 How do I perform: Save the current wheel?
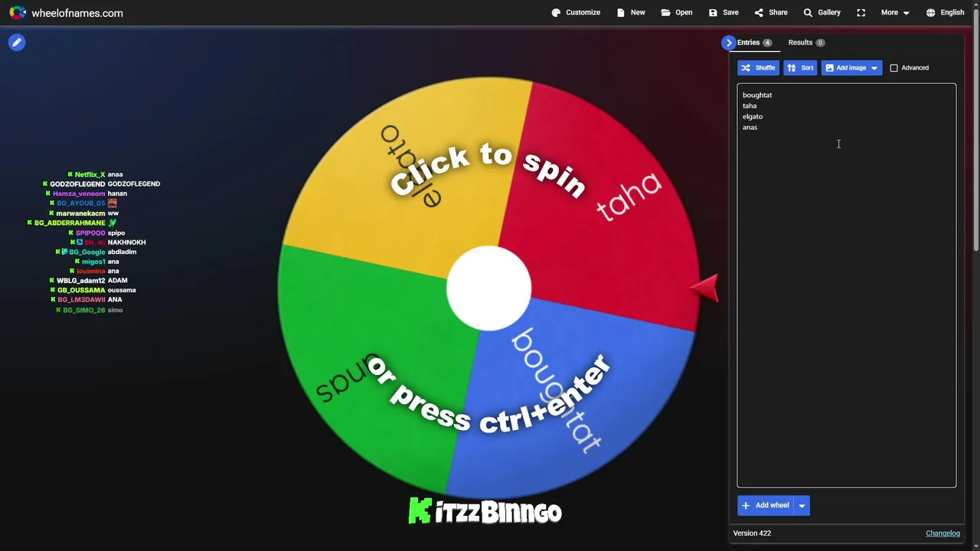coord(724,12)
